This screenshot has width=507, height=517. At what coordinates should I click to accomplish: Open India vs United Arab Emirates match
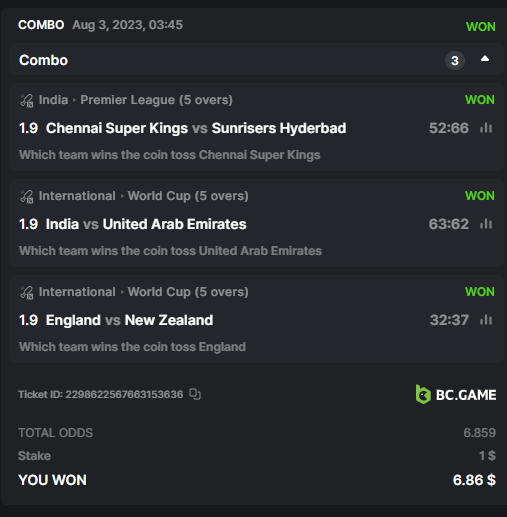[x=146, y=224]
